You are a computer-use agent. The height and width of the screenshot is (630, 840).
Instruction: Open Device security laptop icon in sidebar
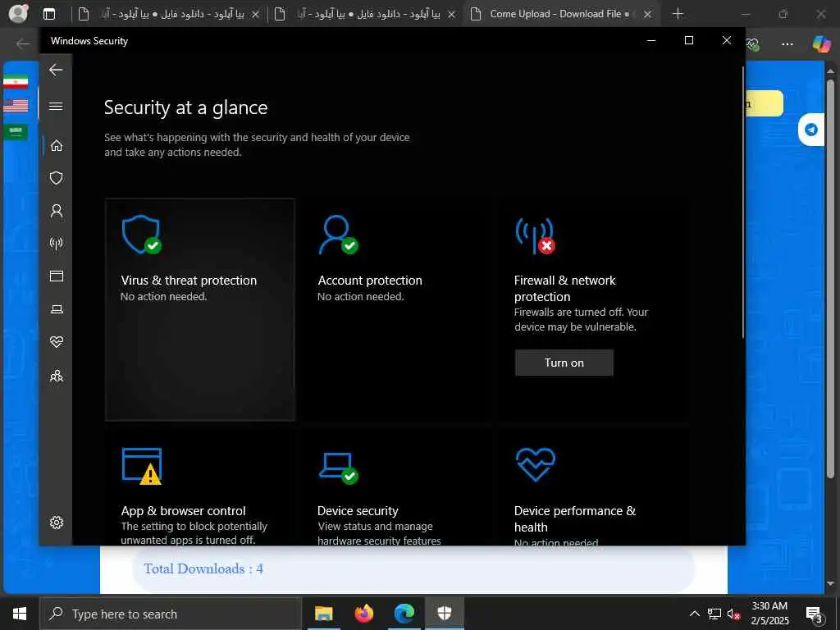57,309
